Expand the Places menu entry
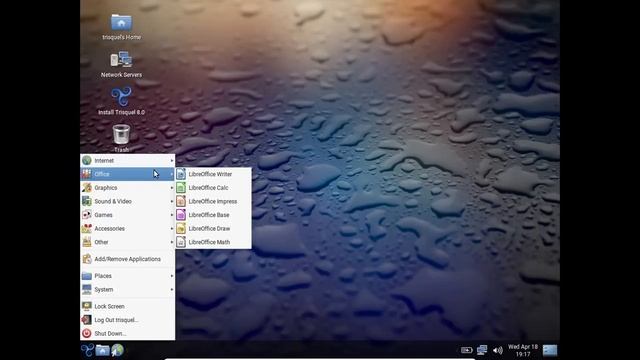640x360 pixels. (x=128, y=276)
